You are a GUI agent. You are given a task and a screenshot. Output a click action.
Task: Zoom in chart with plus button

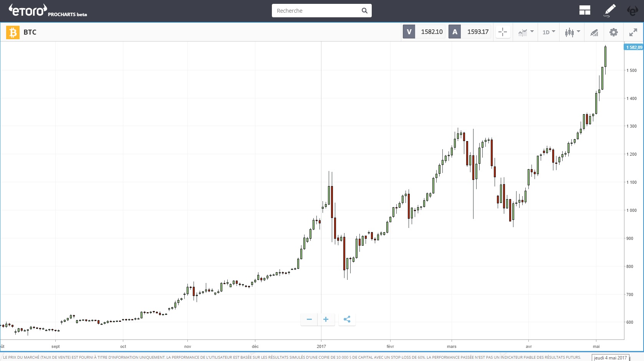point(326,319)
